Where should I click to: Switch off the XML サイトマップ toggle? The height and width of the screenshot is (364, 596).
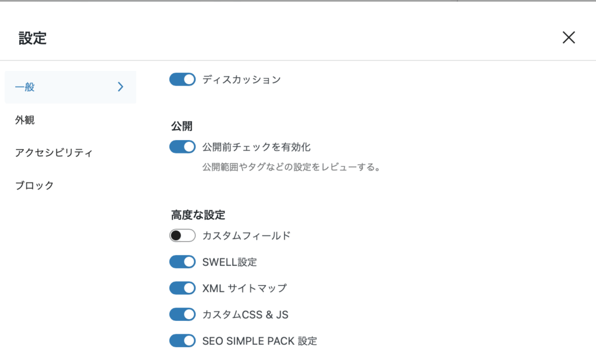coord(182,288)
